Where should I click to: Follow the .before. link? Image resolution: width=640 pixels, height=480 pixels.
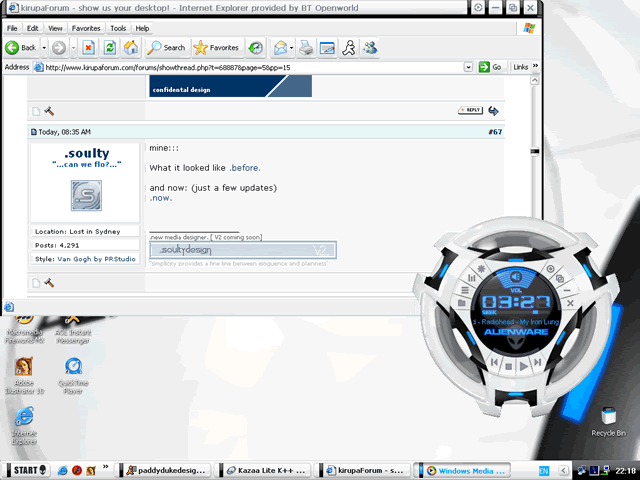(x=244, y=168)
